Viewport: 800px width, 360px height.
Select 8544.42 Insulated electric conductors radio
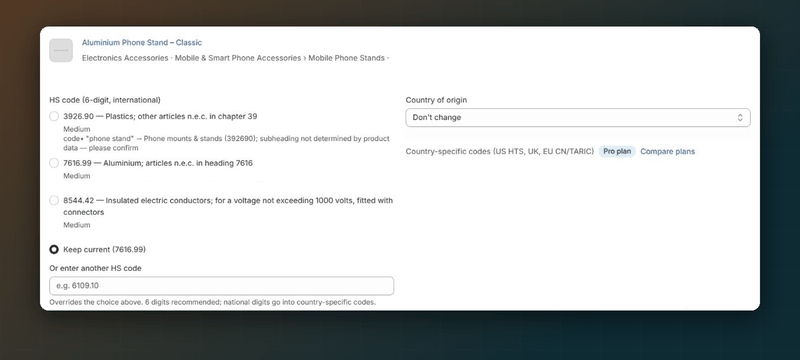click(54, 200)
